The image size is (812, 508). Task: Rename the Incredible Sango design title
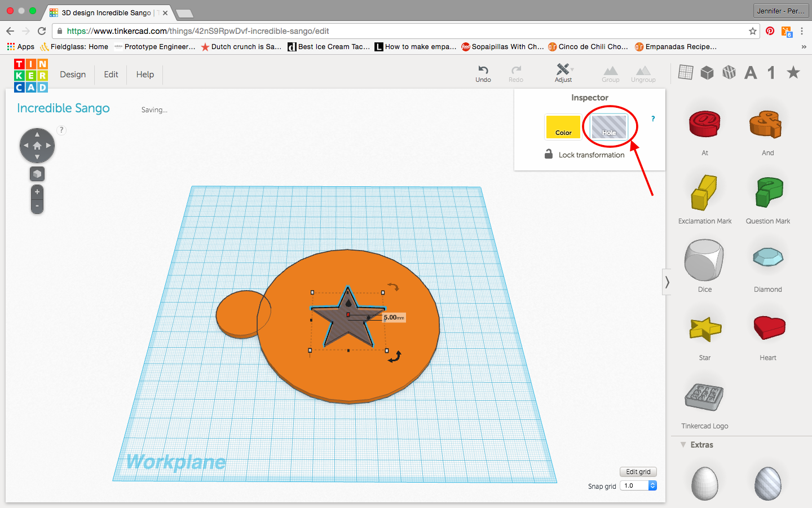tap(63, 108)
